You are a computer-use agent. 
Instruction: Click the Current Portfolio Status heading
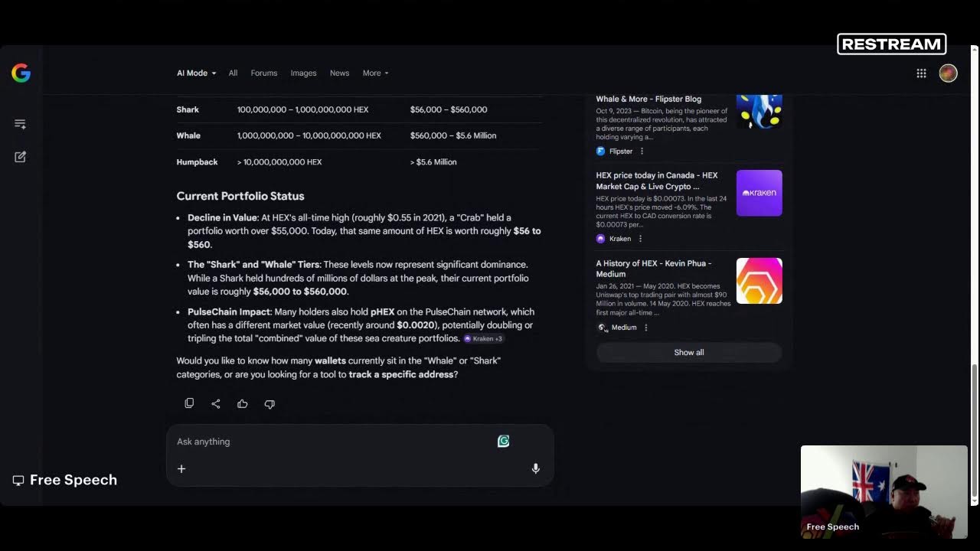tap(240, 196)
